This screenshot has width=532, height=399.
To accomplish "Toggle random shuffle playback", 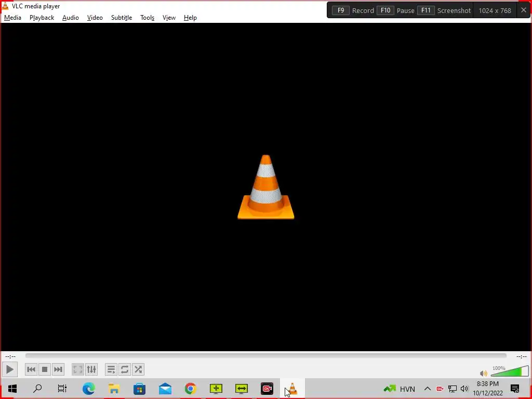I will point(138,369).
